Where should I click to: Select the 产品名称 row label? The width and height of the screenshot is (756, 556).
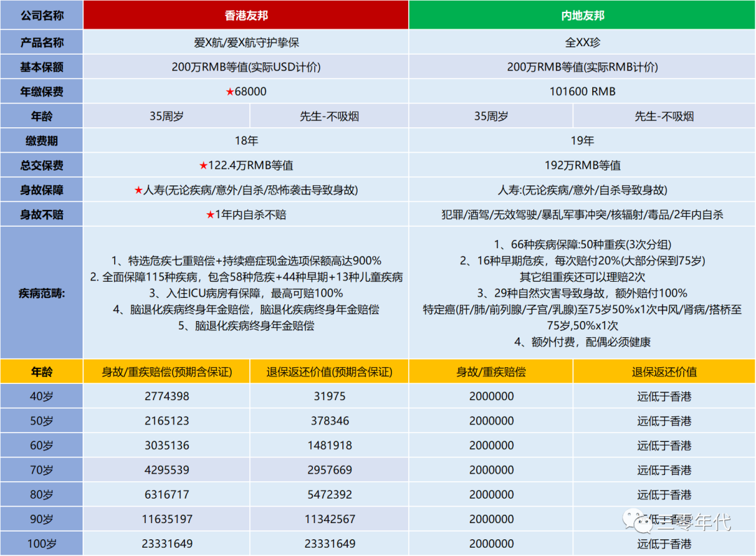coord(42,43)
